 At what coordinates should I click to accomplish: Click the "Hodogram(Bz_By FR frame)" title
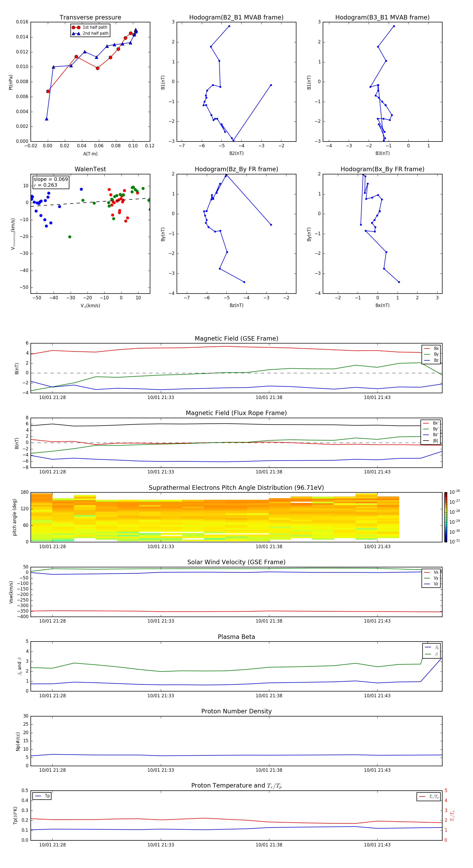236,169
